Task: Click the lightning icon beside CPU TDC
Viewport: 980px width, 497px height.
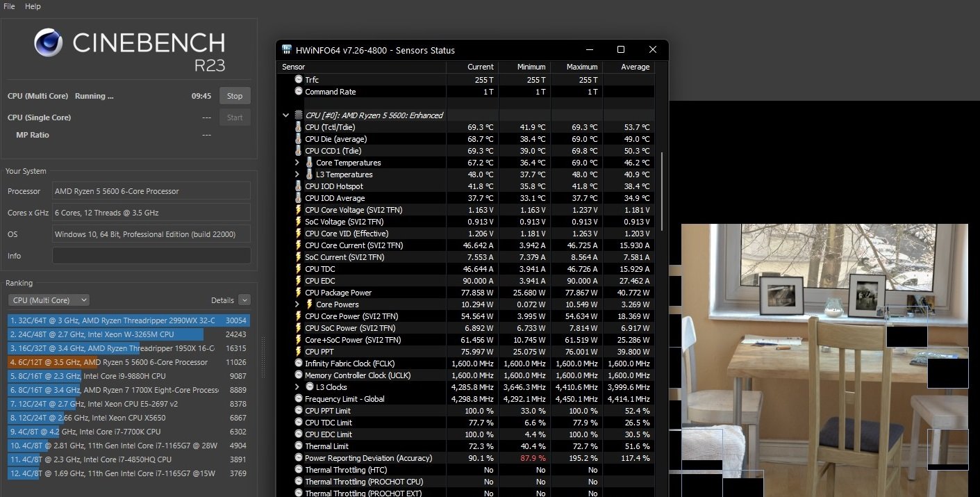Action: [299, 269]
